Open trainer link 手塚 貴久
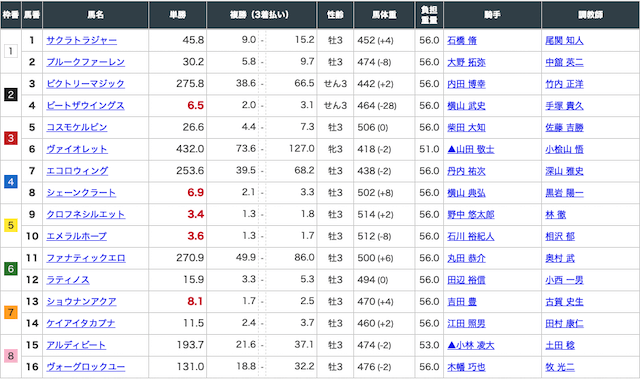 point(564,106)
